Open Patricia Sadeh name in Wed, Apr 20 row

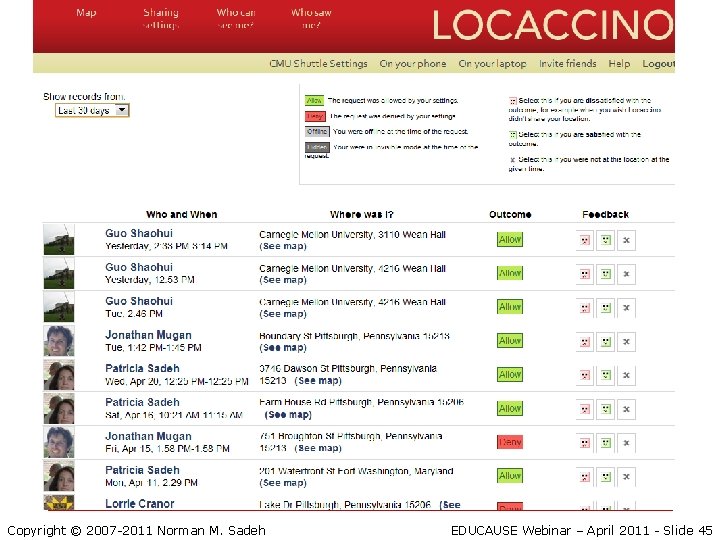click(142, 368)
